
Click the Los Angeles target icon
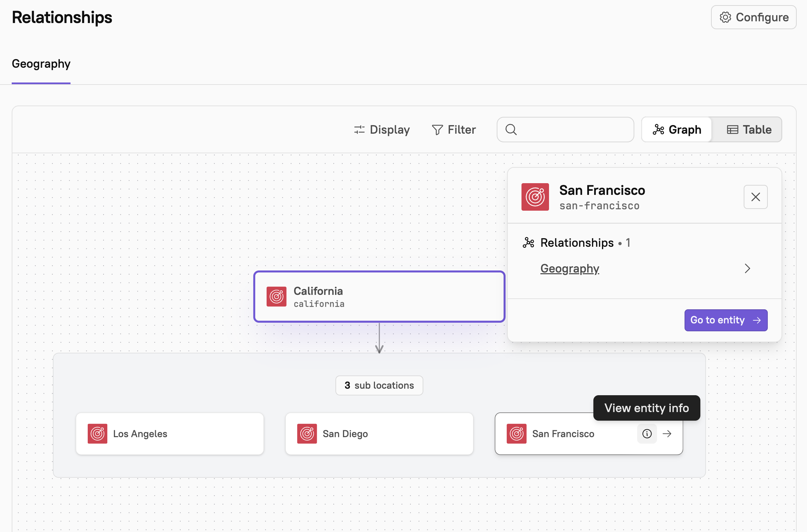97,434
